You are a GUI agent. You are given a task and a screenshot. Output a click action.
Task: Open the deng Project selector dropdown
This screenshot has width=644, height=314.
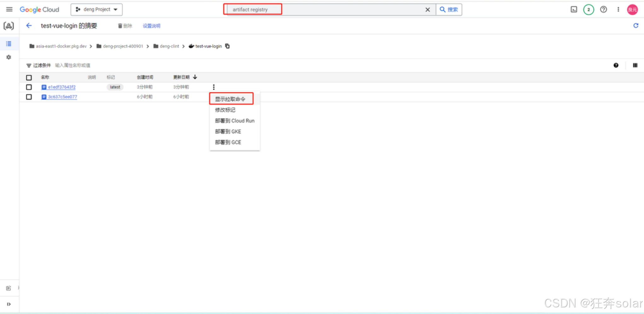tap(96, 9)
